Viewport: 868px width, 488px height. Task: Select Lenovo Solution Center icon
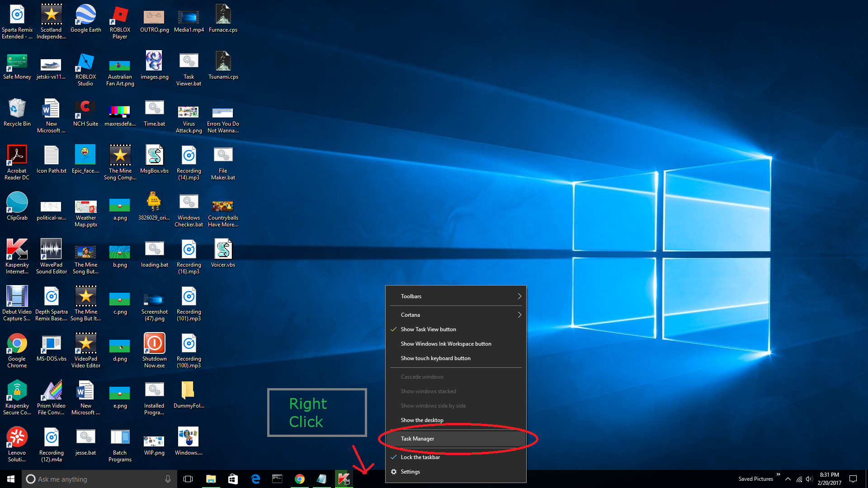pyautogui.click(x=17, y=445)
